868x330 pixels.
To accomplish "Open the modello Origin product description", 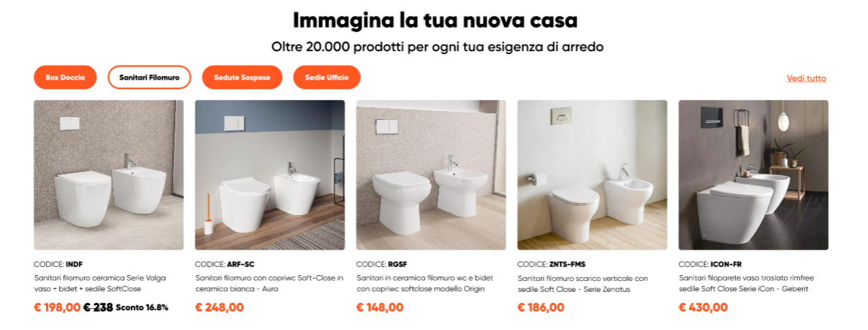I will (x=425, y=283).
